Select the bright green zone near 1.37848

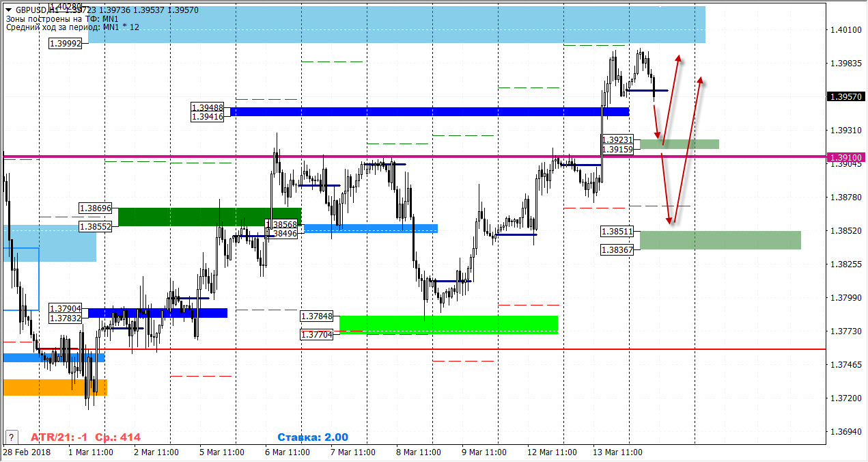click(449, 325)
